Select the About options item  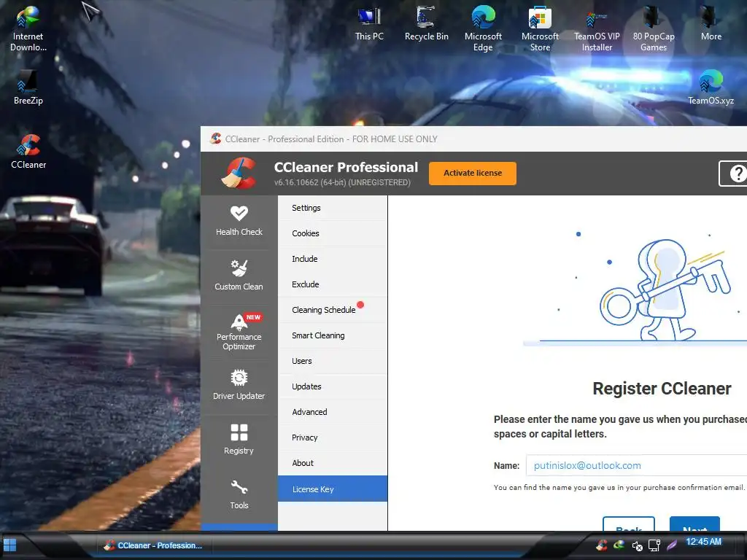click(x=333, y=463)
